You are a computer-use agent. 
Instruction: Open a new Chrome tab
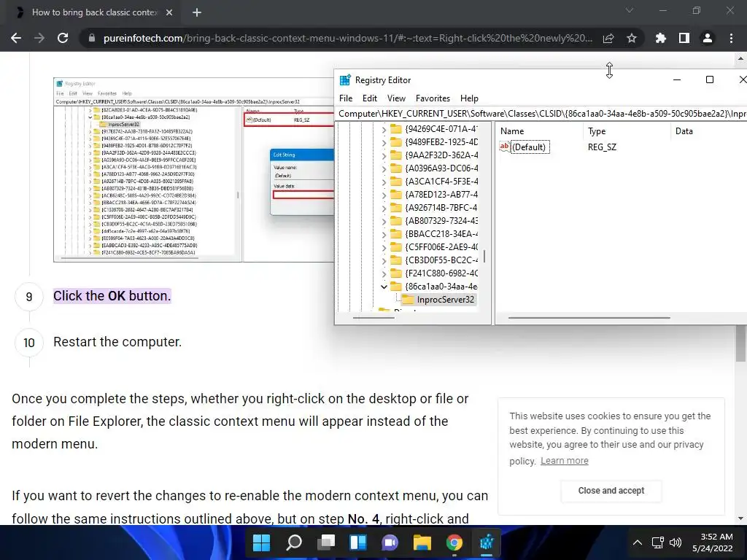(x=197, y=12)
